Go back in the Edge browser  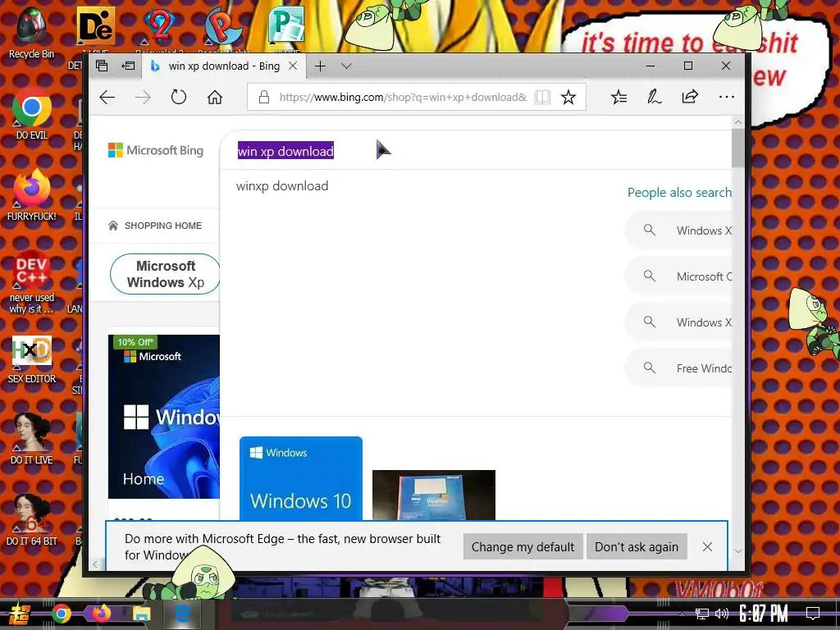(107, 97)
